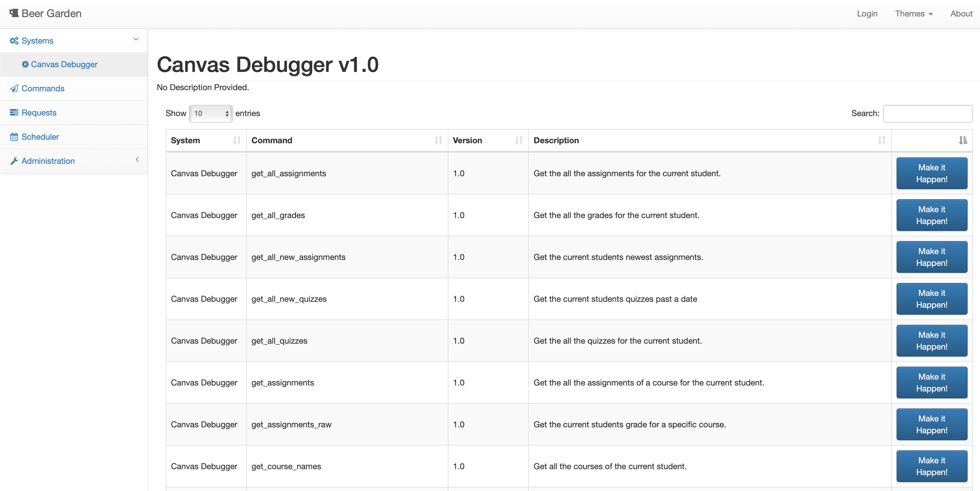Sort table by Version column arrows
Image resolution: width=980 pixels, height=491 pixels.
519,140
